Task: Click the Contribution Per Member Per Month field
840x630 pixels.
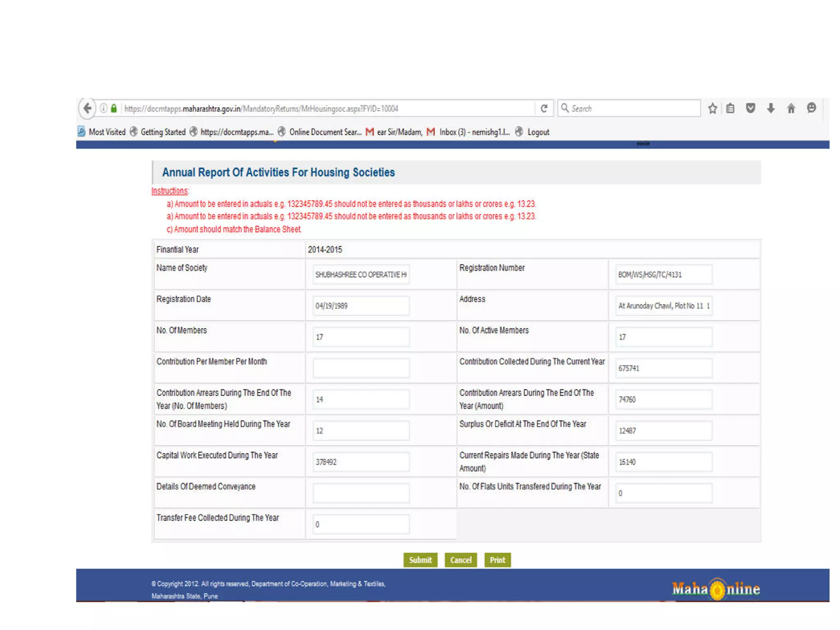Action: pyautogui.click(x=361, y=368)
